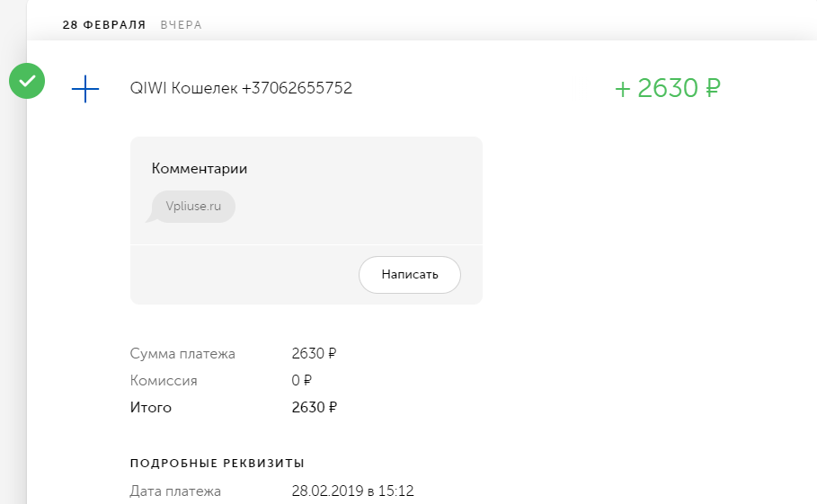Screen dimensions: 817x504
Task: Click the green success checkmark icon
Action: [27, 81]
